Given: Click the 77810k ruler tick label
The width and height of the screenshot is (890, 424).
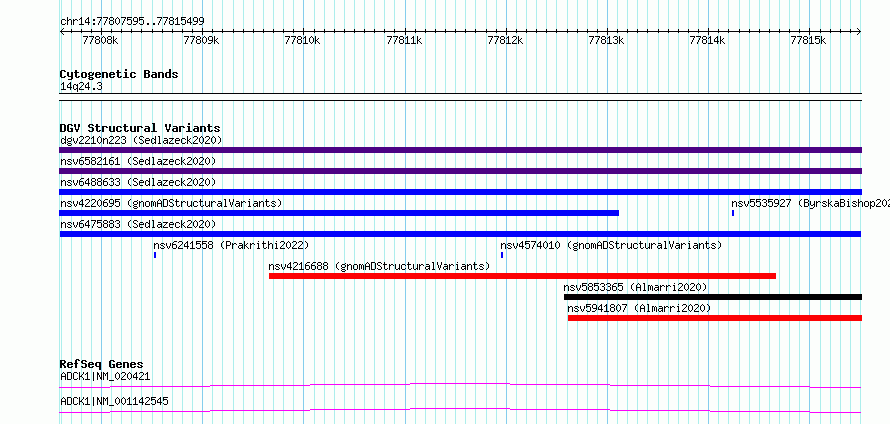Looking at the screenshot, I should pyautogui.click(x=303, y=40).
